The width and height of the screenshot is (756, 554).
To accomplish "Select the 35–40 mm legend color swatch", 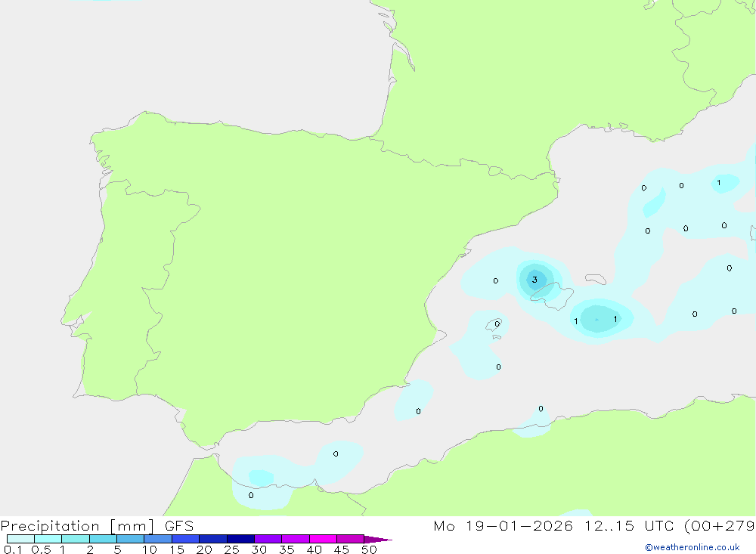I will 296,539.
